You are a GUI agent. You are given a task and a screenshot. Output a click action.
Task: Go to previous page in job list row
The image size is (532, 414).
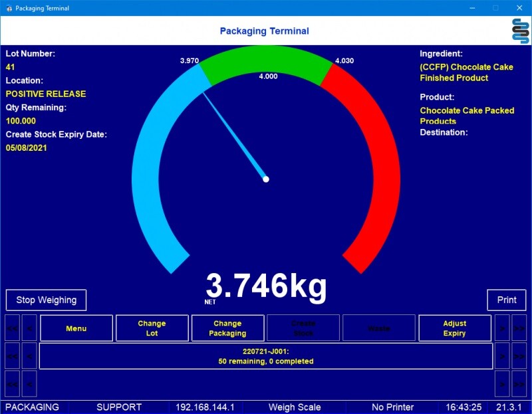[x=29, y=356]
